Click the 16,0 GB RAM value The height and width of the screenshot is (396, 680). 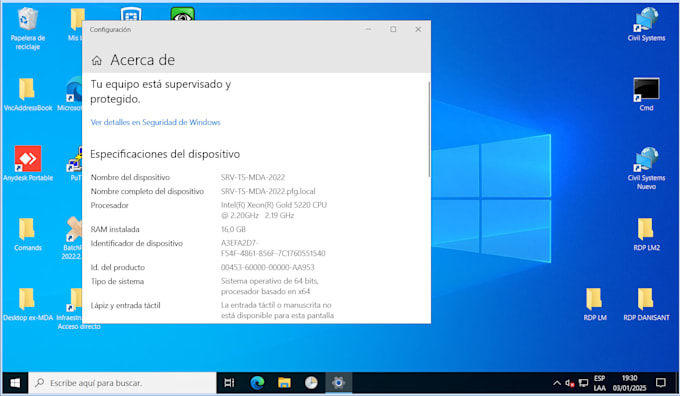233,229
